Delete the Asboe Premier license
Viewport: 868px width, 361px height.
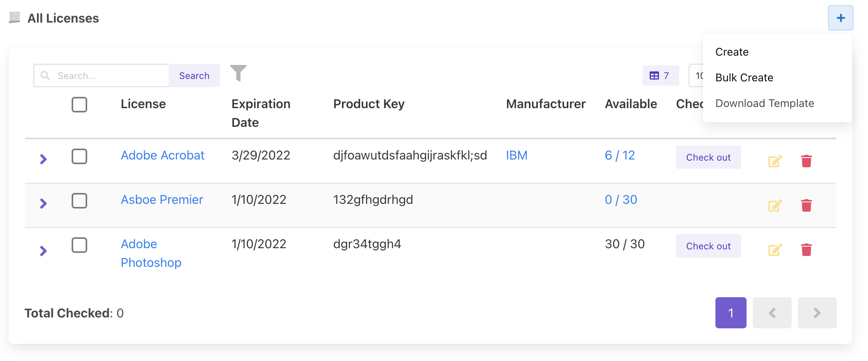pyautogui.click(x=806, y=205)
